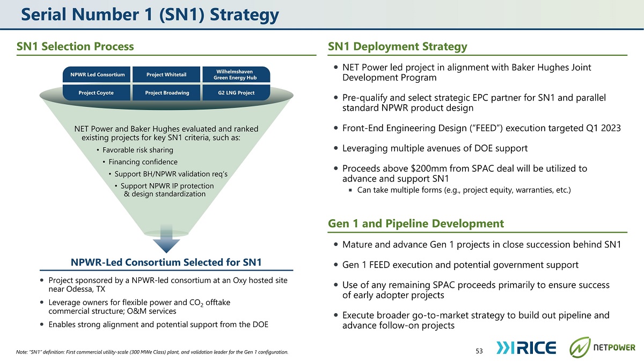The image size is (644, 362).
Task: Click the Financing confidence bullet
Action: coord(140,162)
